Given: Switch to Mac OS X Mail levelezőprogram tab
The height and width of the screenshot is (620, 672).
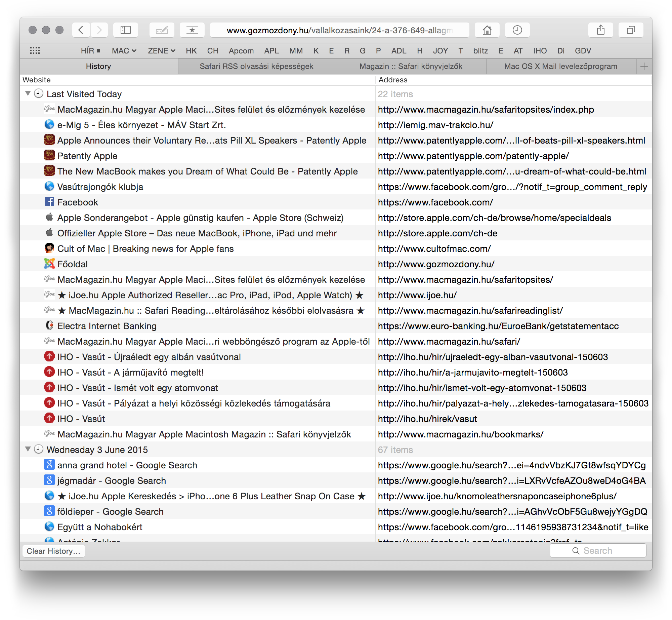Looking at the screenshot, I should [x=561, y=66].
